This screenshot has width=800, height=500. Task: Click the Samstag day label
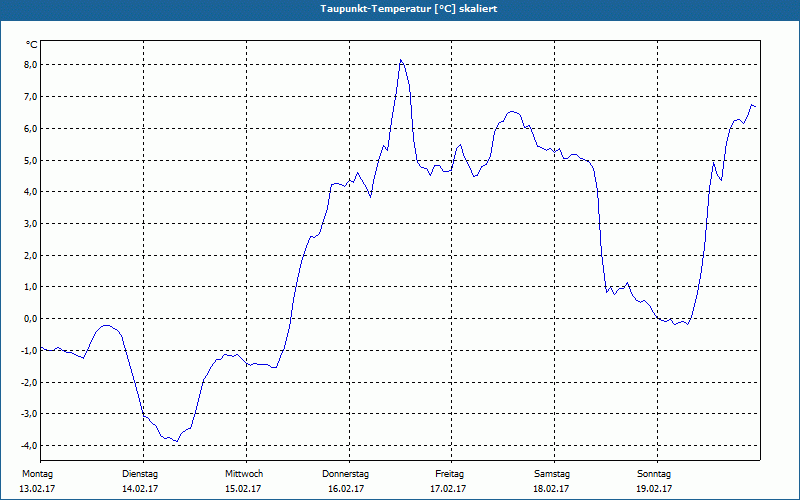552,473
